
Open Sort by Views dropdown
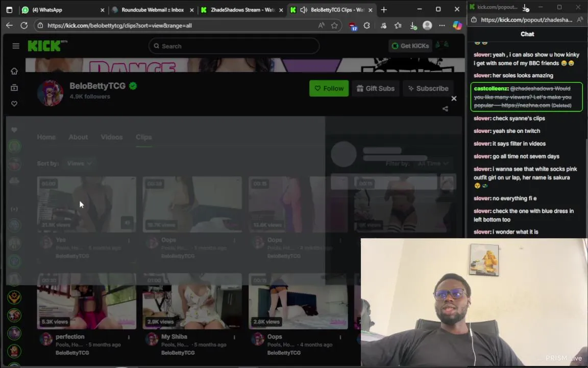pyautogui.click(x=79, y=164)
